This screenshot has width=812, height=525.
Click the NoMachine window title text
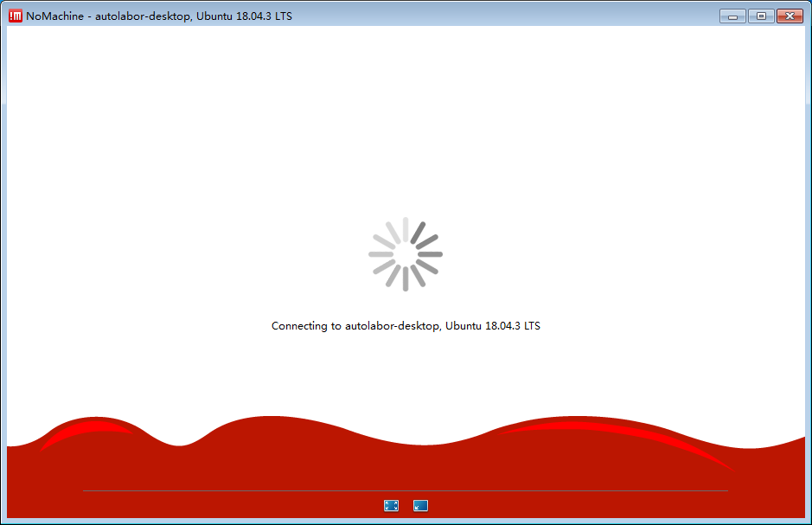[x=158, y=16]
